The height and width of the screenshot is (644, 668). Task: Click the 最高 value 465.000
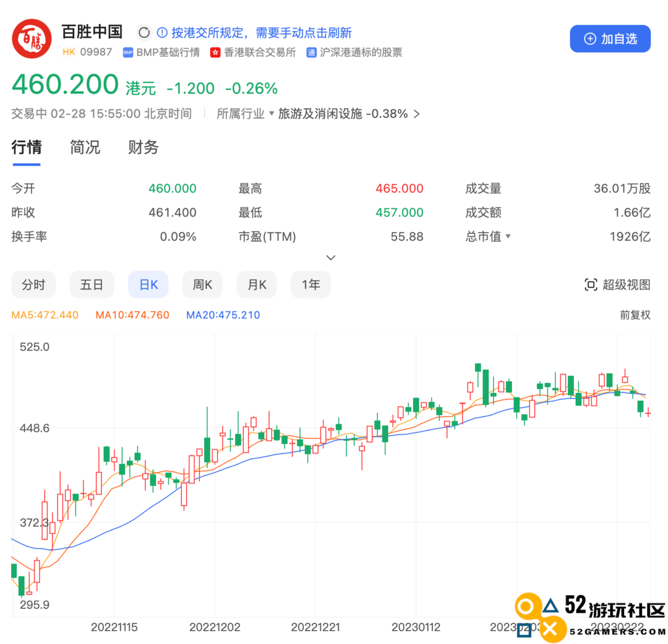[399, 189]
